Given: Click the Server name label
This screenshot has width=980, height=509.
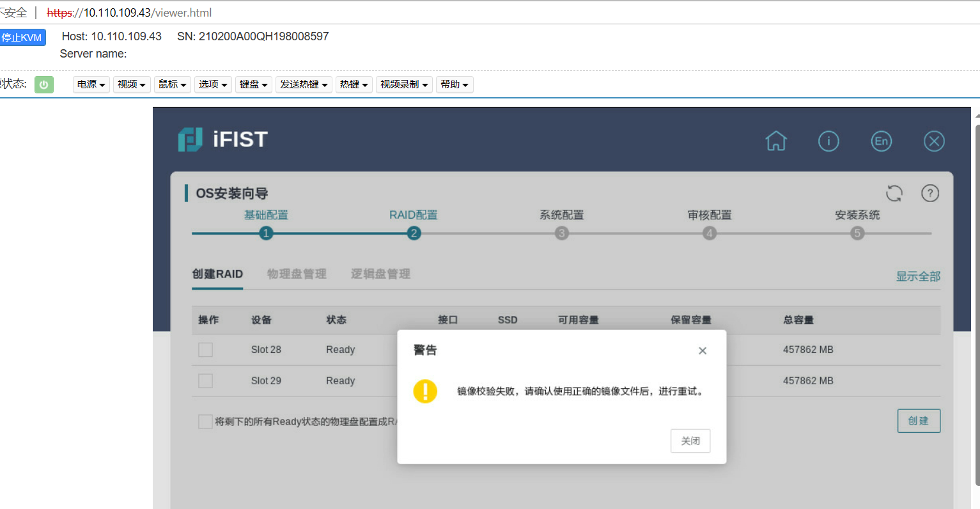Looking at the screenshot, I should pyautogui.click(x=93, y=54).
